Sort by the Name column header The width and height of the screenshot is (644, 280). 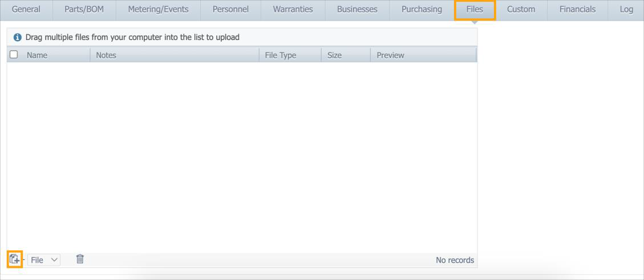click(x=37, y=55)
